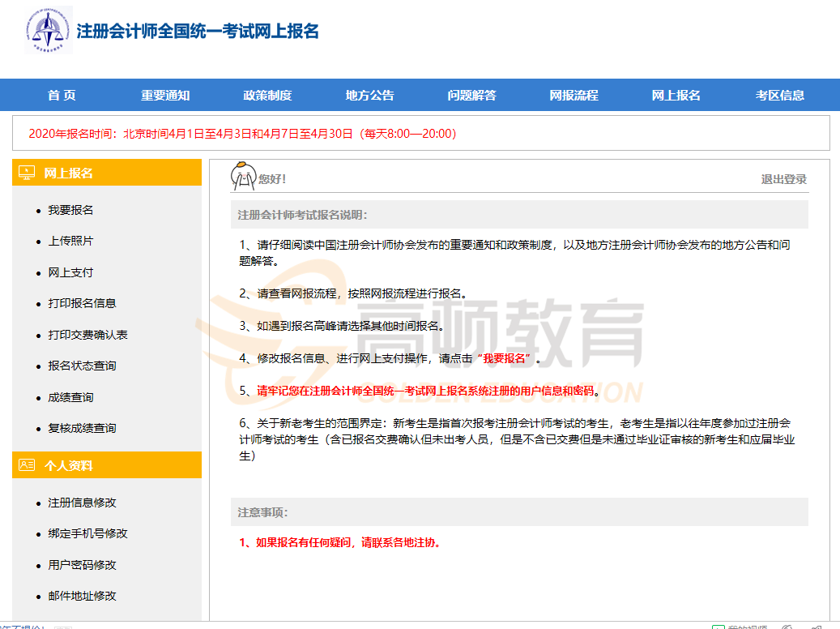Click the user avatar icon next to 您好
The width and height of the screenshot is (840, 629).
(243, 176)
